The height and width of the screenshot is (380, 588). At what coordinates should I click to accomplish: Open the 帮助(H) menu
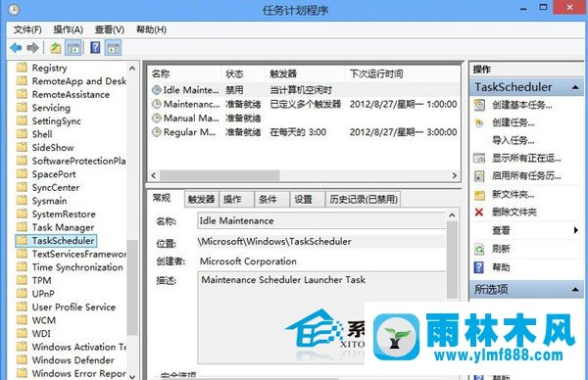pyautogui.click(x=152, y=29)
